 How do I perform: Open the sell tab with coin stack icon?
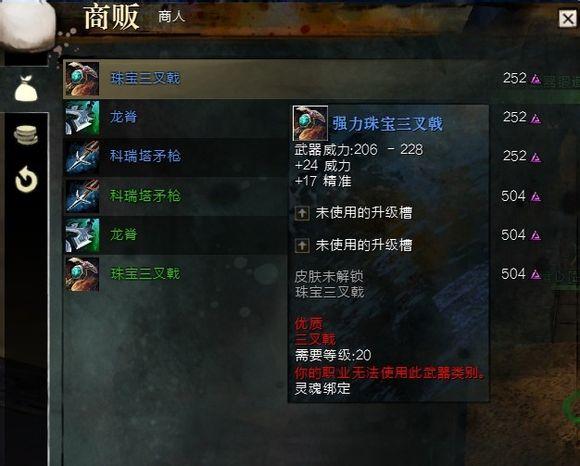tap(26, 135)
